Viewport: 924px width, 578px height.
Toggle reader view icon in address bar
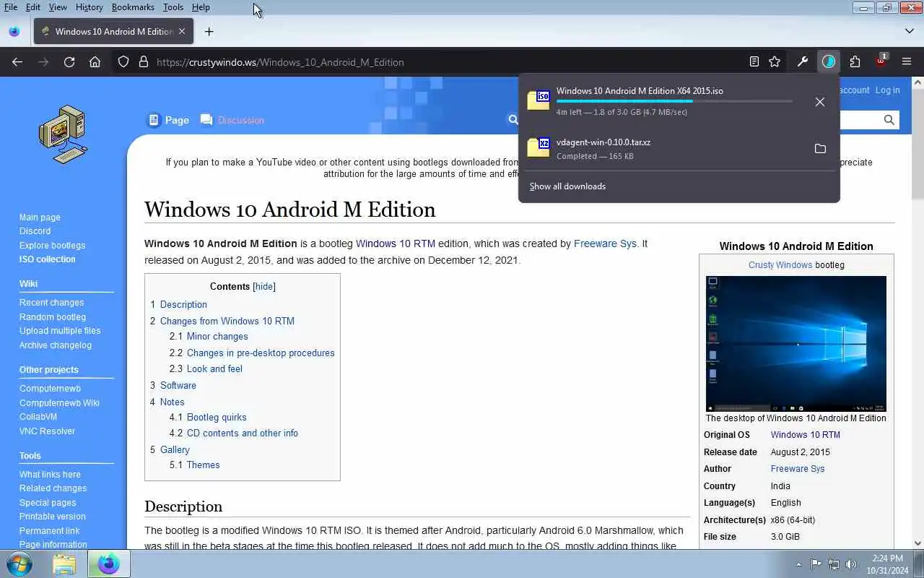coord(754,62)
